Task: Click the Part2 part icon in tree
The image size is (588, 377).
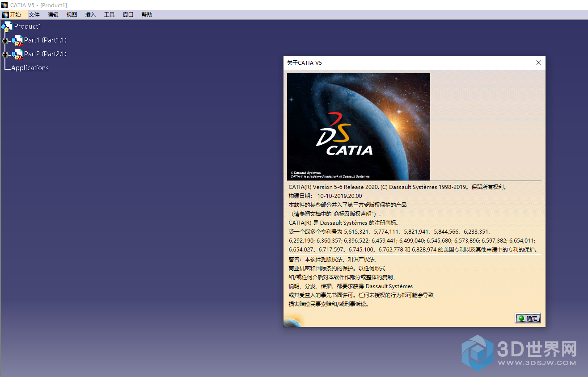Action: tap(17, 54)
